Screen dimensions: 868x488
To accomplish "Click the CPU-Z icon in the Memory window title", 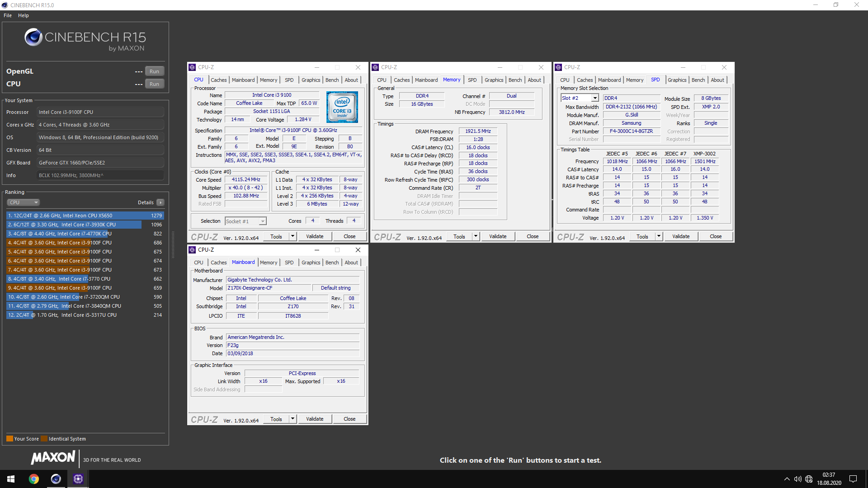I will (375, 67).
